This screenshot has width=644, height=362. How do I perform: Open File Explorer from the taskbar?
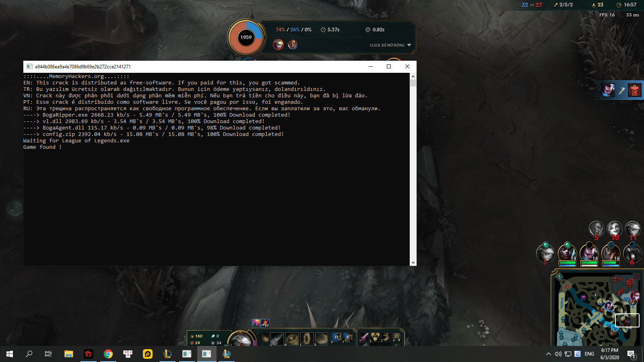coord(69,354)
